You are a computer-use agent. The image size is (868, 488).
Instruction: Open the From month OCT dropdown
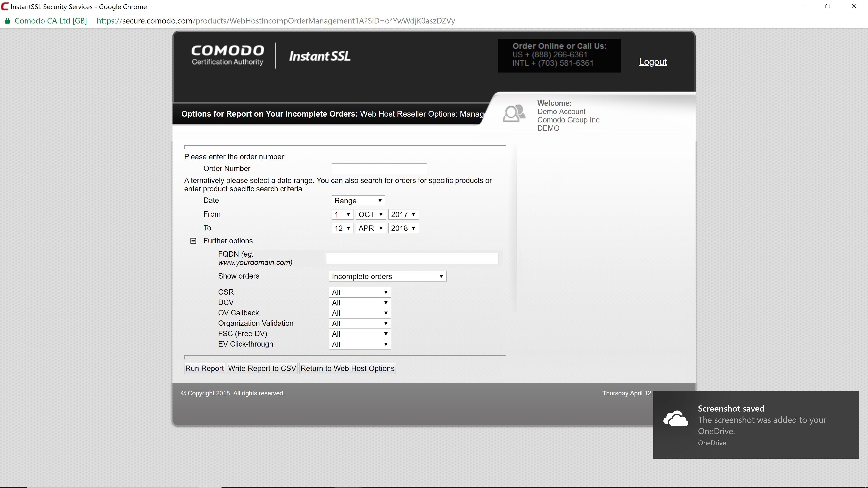coord(371,215)
